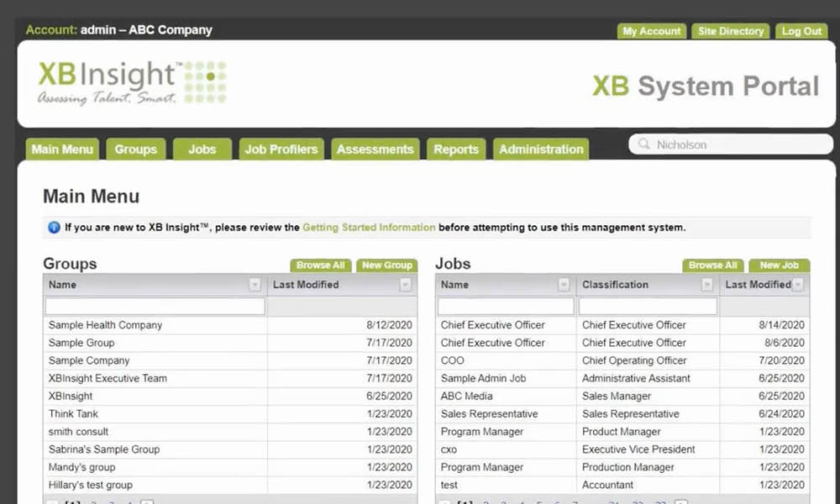Click the Log Out button
Image resolution: width=840 pixels, height=504 pixels.
pos(801,31)
